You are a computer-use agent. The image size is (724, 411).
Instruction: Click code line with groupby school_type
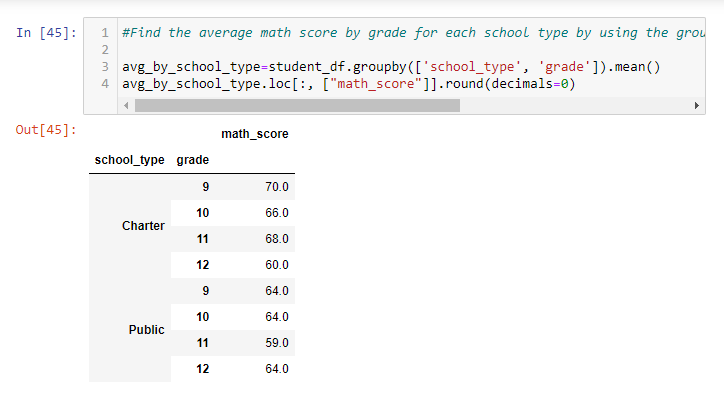pyautogui.click(x=391, y=67)
